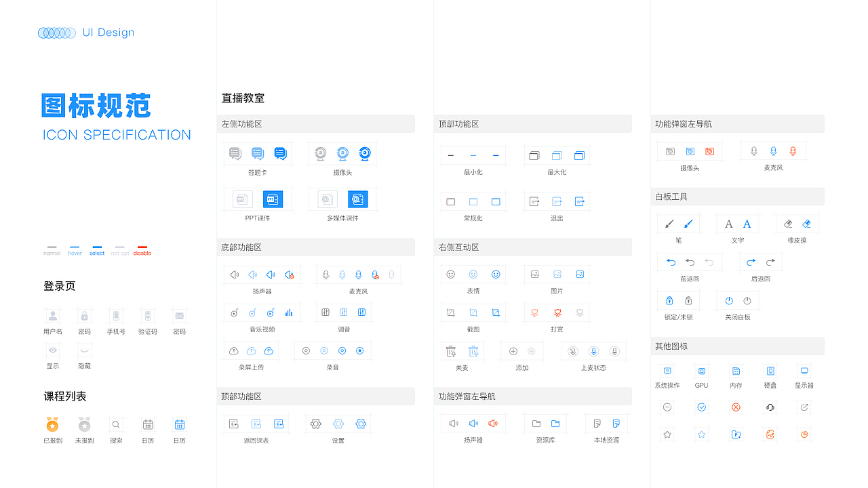
Task: Click the GPU icon under 其他图标
Action: pyautogui.click(x=701, y=372)
